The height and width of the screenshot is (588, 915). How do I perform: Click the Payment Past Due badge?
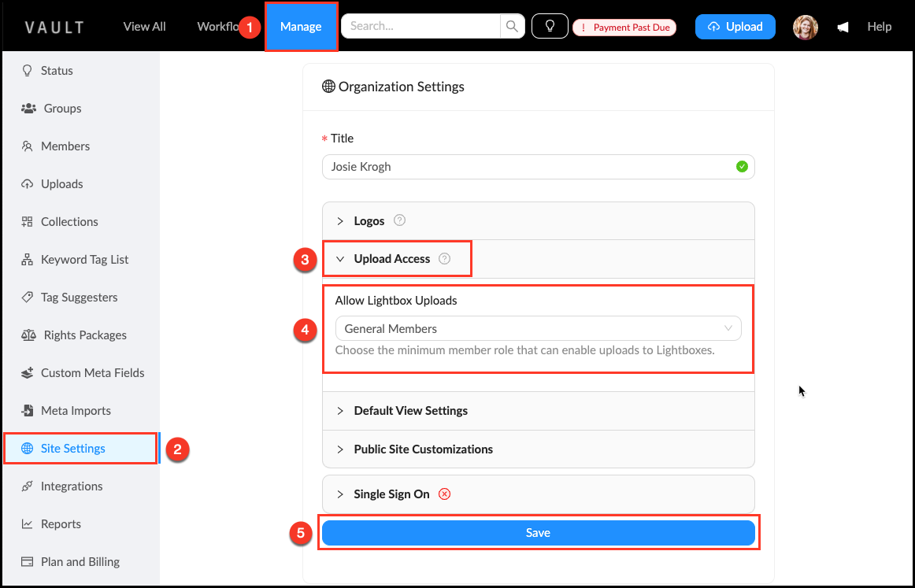pos(624,28)
